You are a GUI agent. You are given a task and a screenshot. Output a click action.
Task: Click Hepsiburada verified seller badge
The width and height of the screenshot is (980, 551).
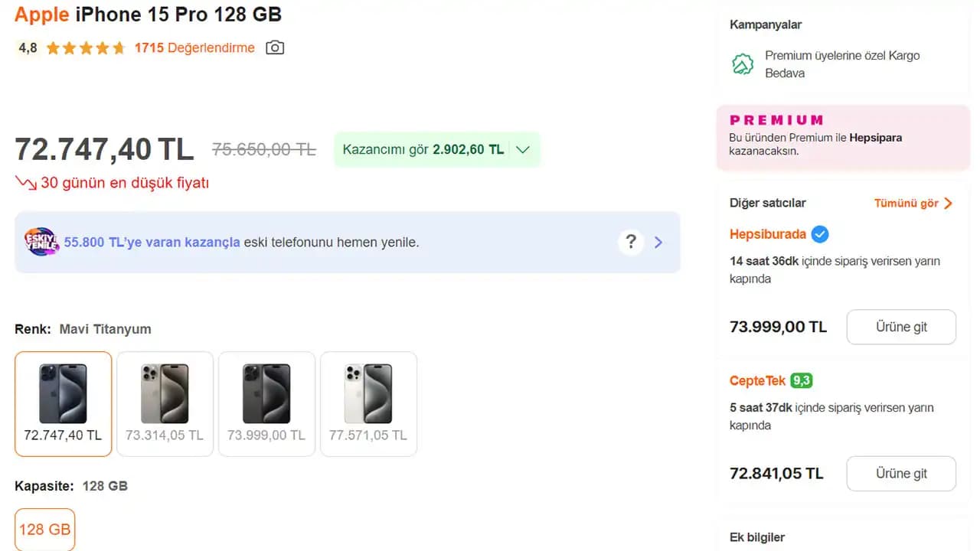(820, 234)
